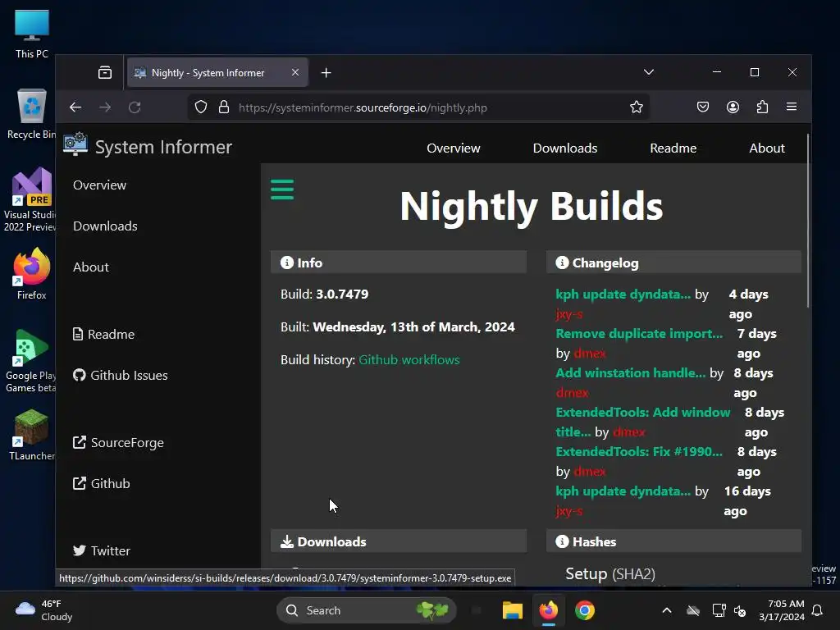Click the Build 3.0.7479 text

(x=325, y=294)
